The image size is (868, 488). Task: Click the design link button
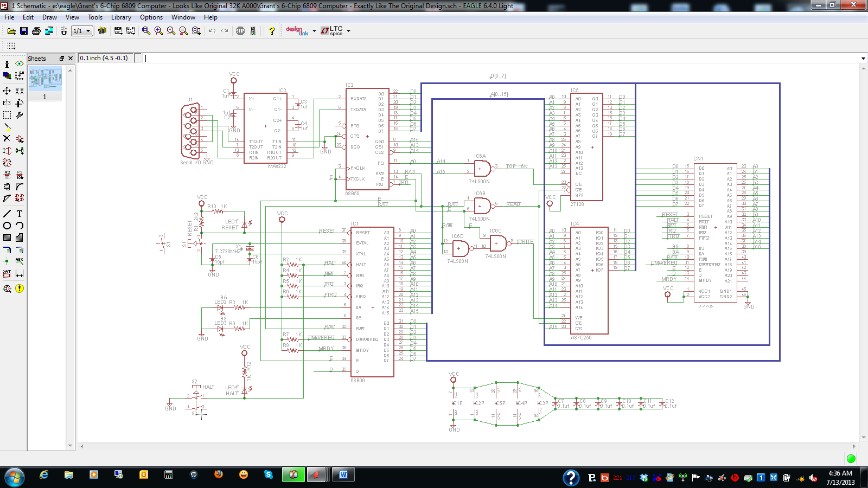click(297, 31)
